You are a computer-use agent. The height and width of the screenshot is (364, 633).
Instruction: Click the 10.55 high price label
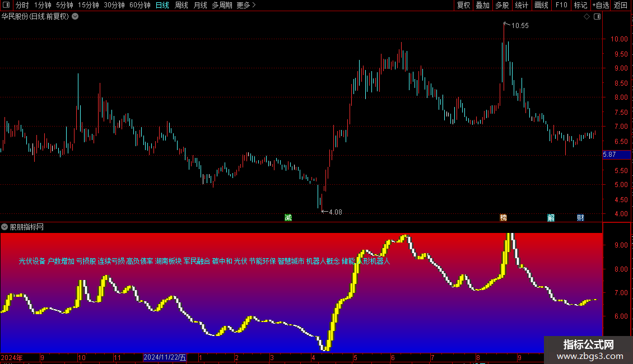pyautogui.click(x=520, y=25)
